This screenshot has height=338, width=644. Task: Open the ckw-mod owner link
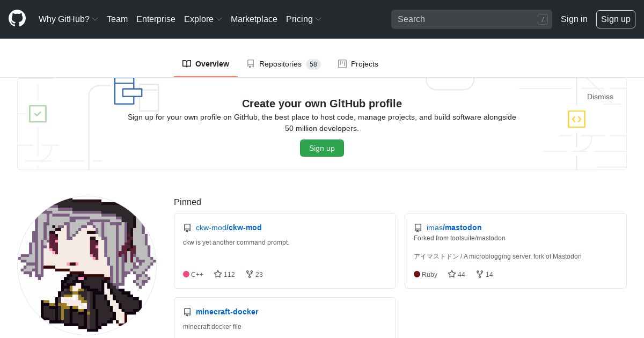(211, 227)
